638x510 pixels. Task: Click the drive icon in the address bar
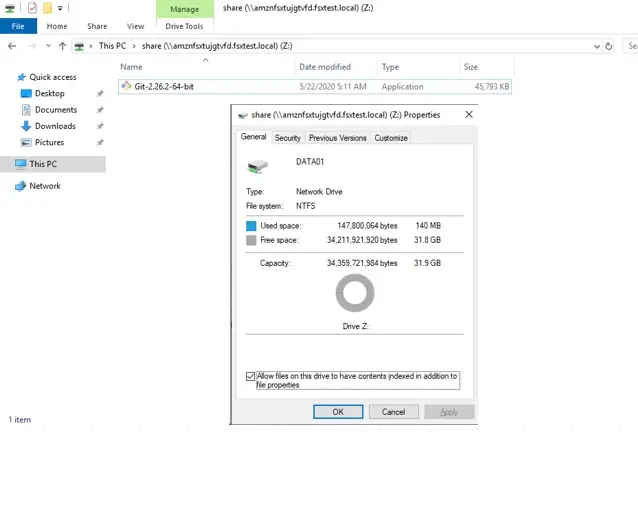[79, 46]
